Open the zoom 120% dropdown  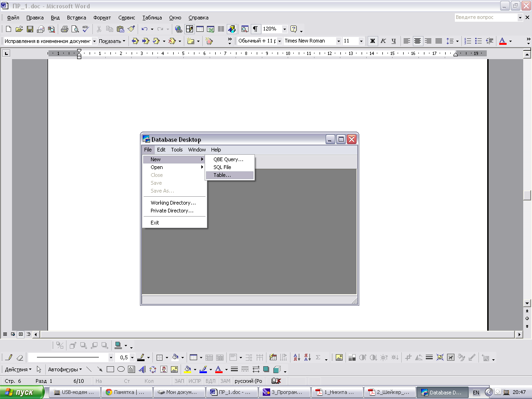click(284, 29)
